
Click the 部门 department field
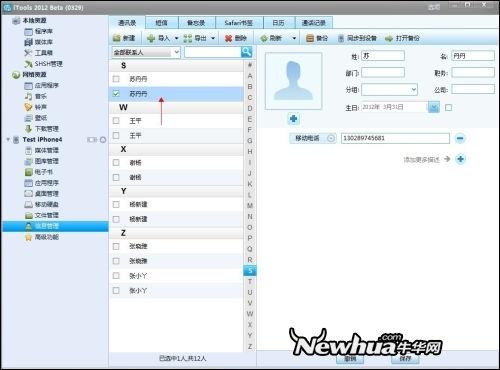(x=383, y=72)
